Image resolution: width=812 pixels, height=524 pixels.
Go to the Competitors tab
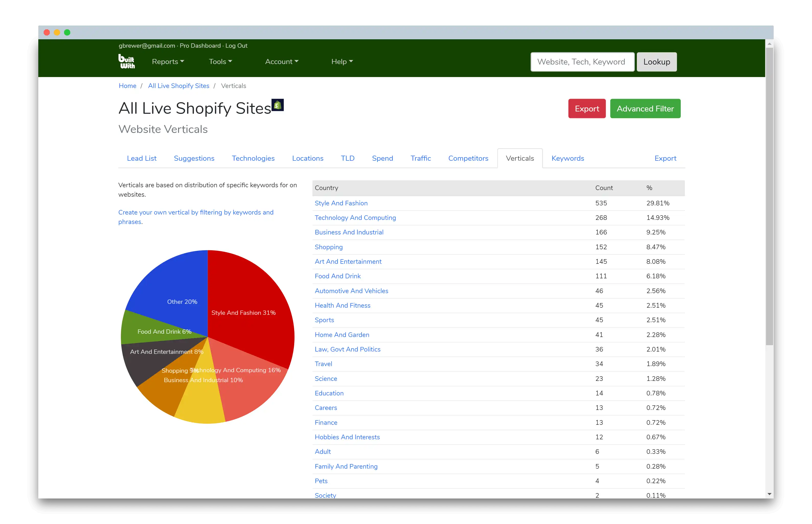(x=468, y=158)
